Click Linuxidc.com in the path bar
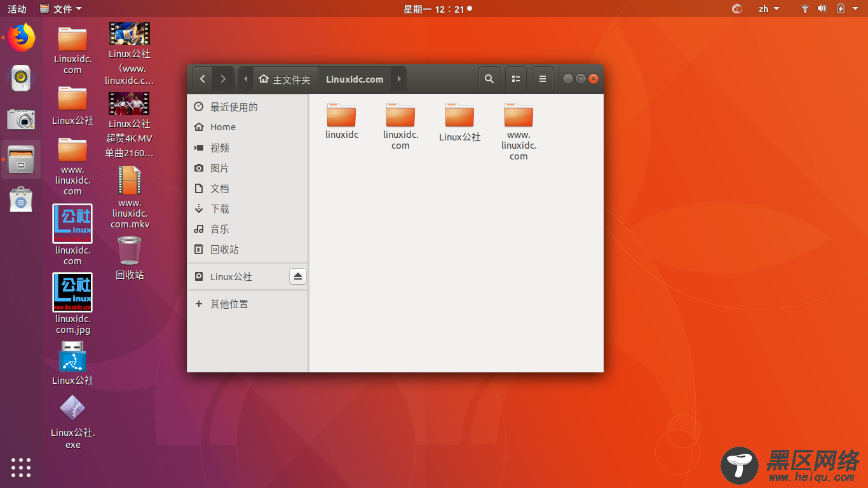868x488 pixels. tap(355, 79)
